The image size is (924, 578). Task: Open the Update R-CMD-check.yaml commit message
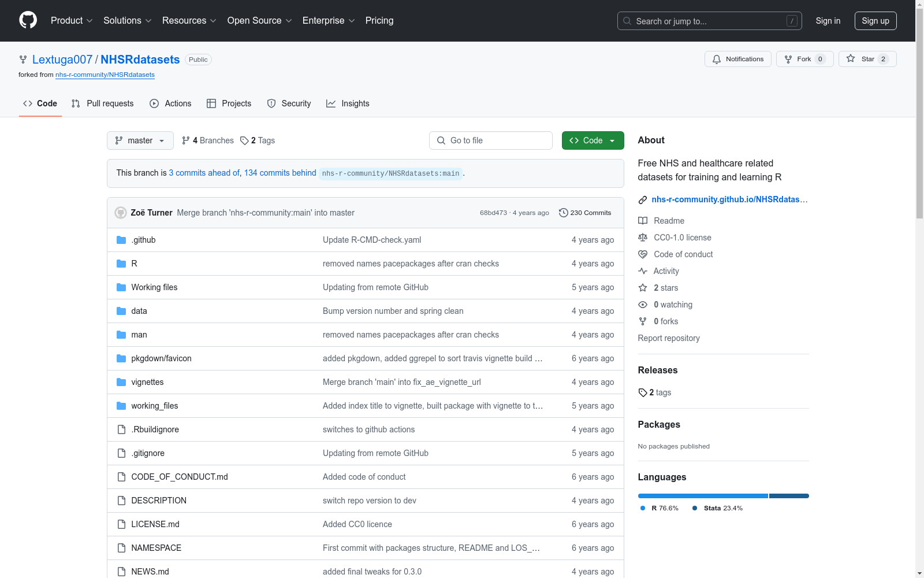click(372, 240)
